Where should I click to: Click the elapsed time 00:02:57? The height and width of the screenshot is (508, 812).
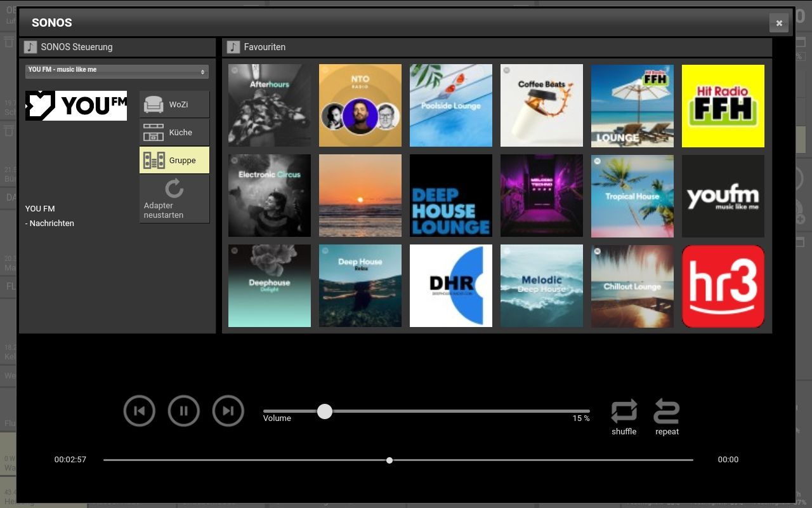70,460
